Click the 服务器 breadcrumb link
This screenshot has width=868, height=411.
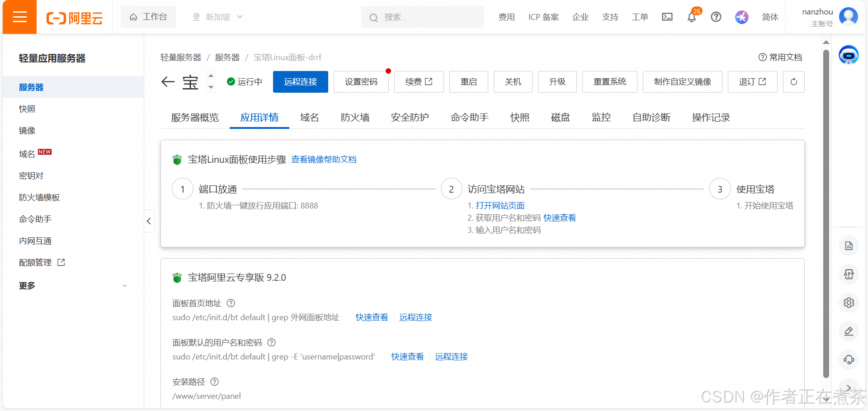coord(227,57)
